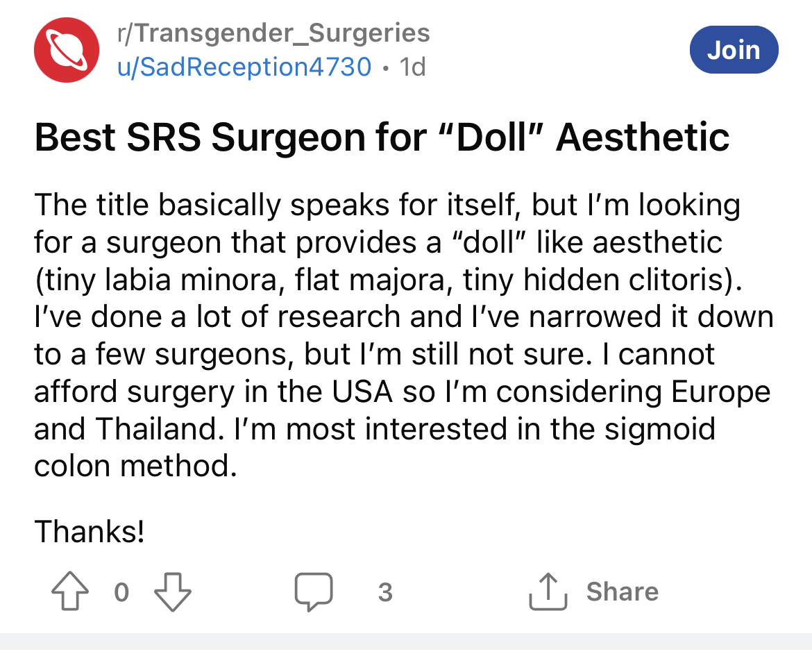812x654 pixels.
Task: Open the r/Transgender_Surgeries community link
Action: (x=273, y=33)
